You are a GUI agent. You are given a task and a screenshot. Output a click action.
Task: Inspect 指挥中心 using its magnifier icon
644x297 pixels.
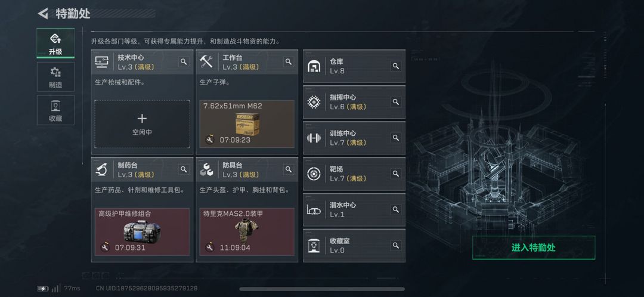point(395,102)
